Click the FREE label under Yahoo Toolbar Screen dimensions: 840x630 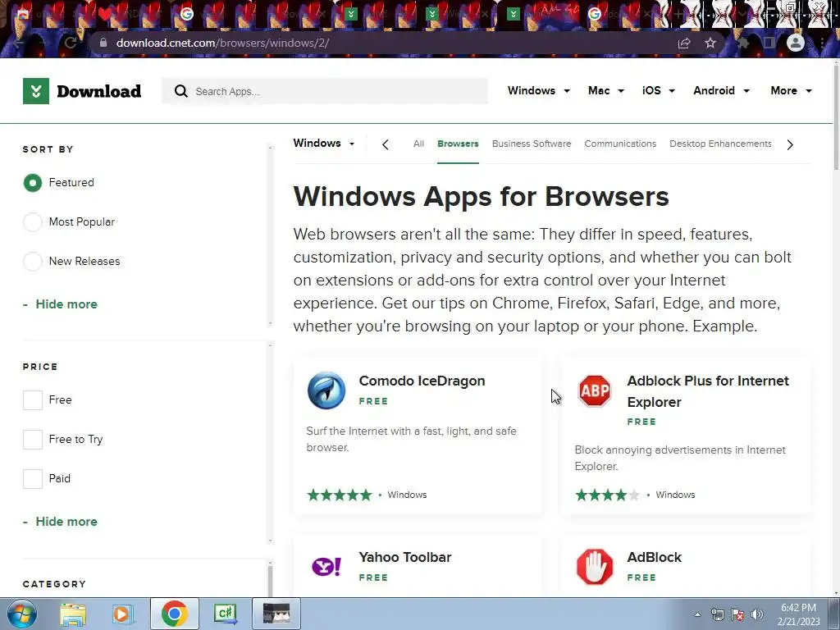coord(373,577)
